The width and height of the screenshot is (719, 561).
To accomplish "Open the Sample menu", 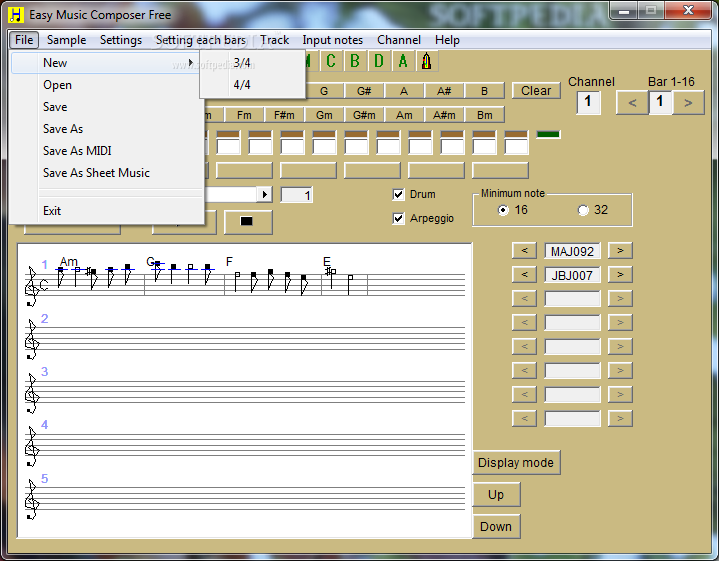I will click(66, 40).
